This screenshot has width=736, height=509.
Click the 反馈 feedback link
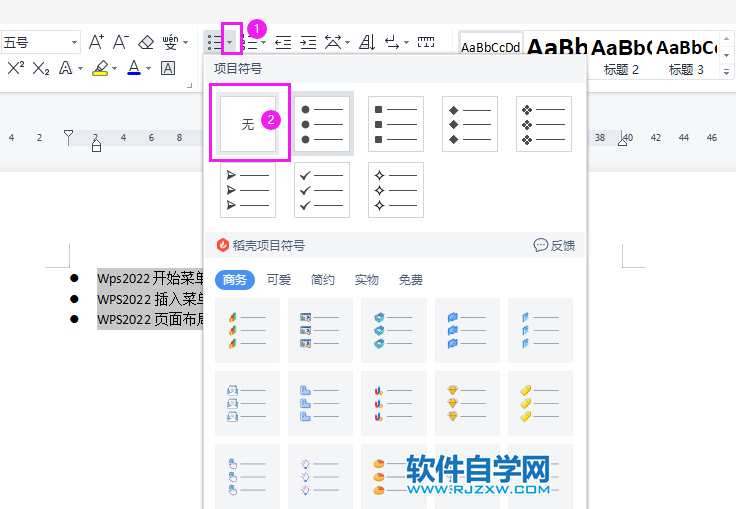554,245
